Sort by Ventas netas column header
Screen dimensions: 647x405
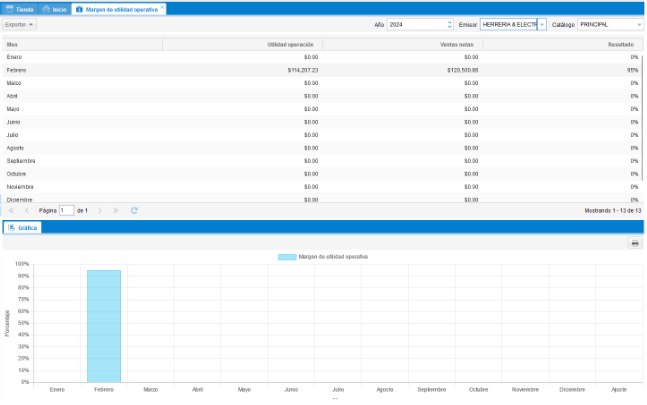(x=456, y=45)
